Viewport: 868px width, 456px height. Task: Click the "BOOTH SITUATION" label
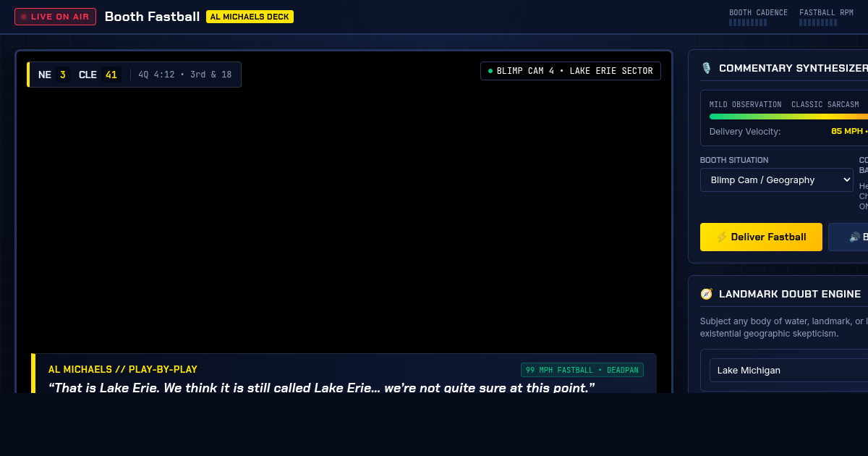pyautogui.click(x=734, y=160)
